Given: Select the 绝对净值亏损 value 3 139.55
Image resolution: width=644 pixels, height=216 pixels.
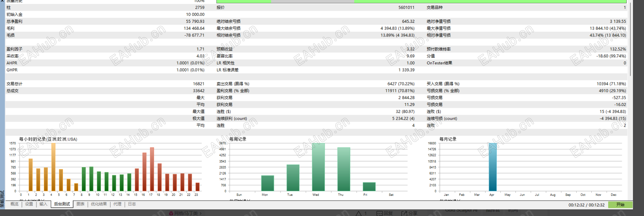Looking at the screenshot, I should 618,21.
